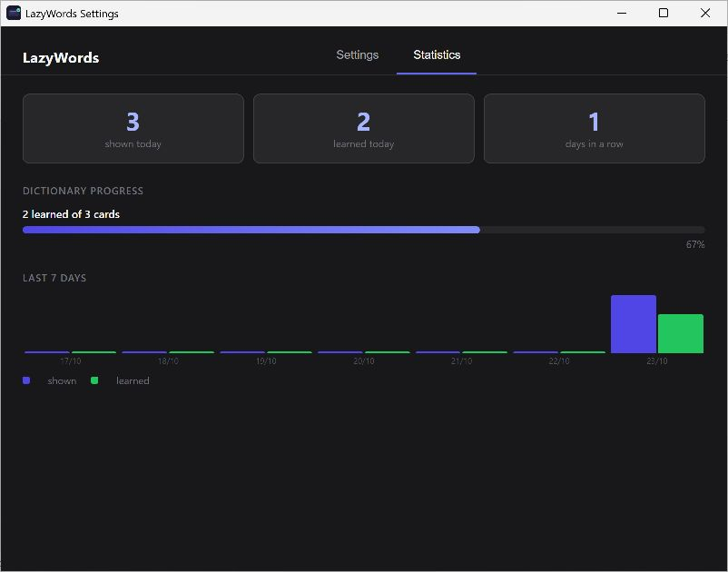Viewport: 728px width, 572px height.
Task: Click the 20/10 date label
Action: coord(363,360)
